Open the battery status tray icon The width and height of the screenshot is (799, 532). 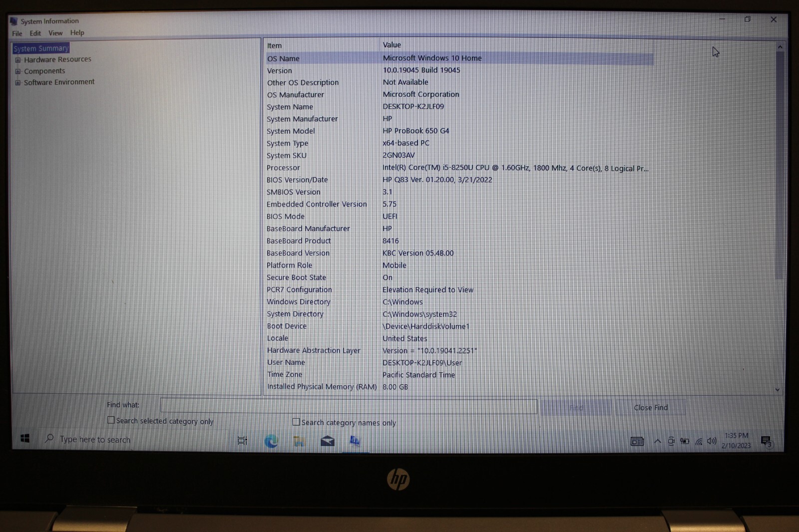(x=685, y=441)
